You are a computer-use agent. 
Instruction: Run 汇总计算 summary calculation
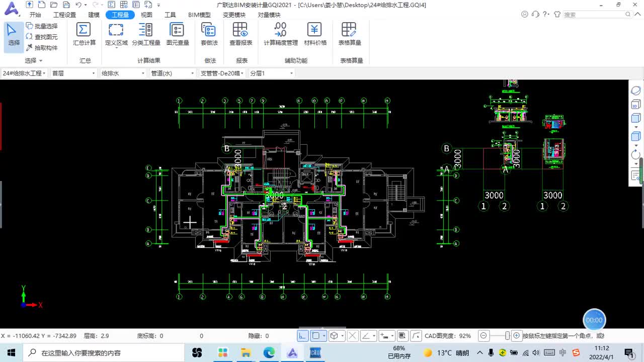[84, 35]
